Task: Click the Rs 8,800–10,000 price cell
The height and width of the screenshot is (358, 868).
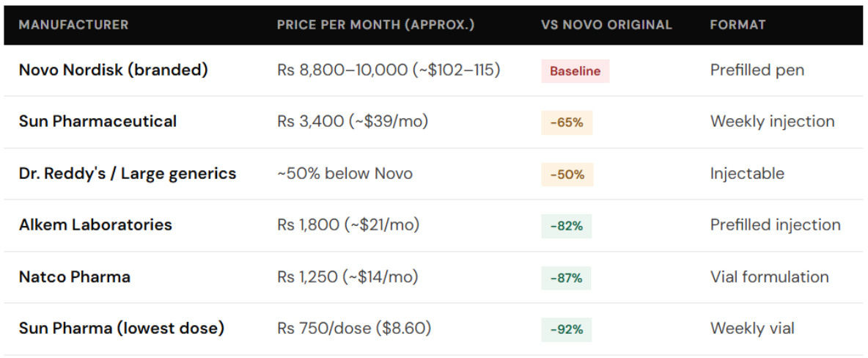Action: point(389,70)
